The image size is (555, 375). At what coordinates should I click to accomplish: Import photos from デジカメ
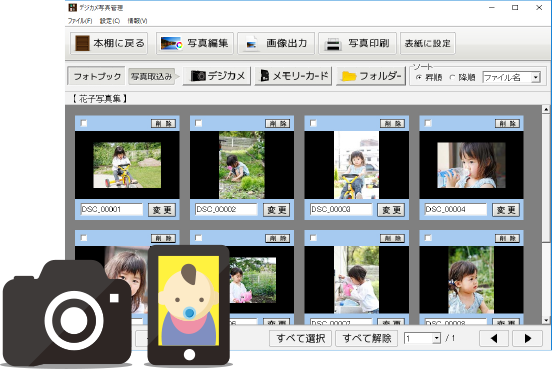point(217,76)
